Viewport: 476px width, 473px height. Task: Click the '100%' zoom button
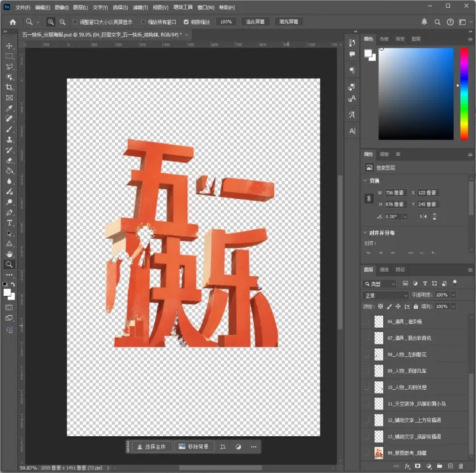click(226, 22)
